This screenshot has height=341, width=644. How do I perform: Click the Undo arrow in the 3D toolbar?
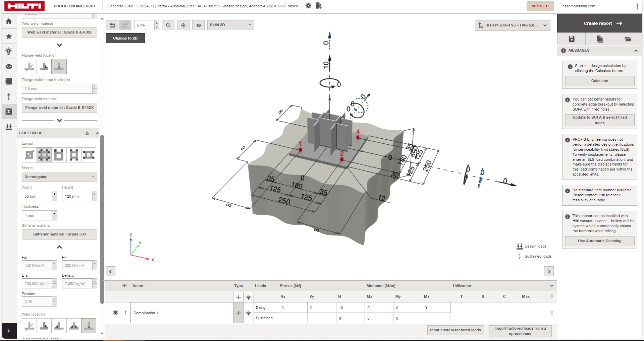click(112, 25)
